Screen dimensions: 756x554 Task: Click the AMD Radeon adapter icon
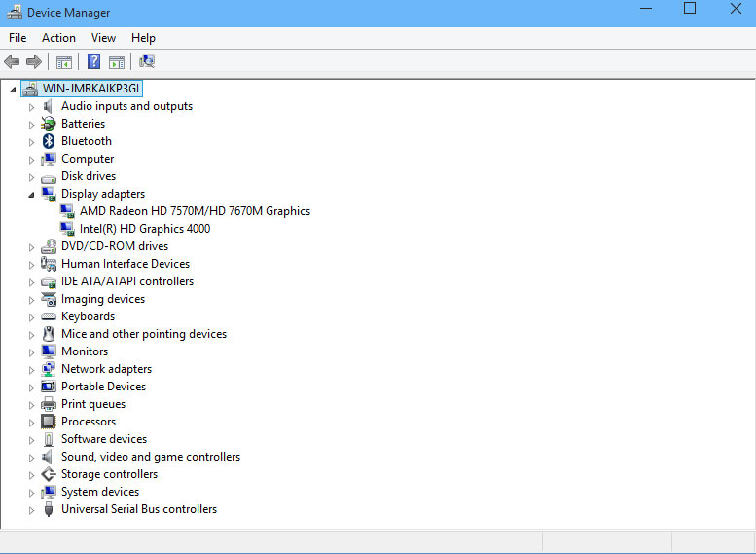coord(67,211)
